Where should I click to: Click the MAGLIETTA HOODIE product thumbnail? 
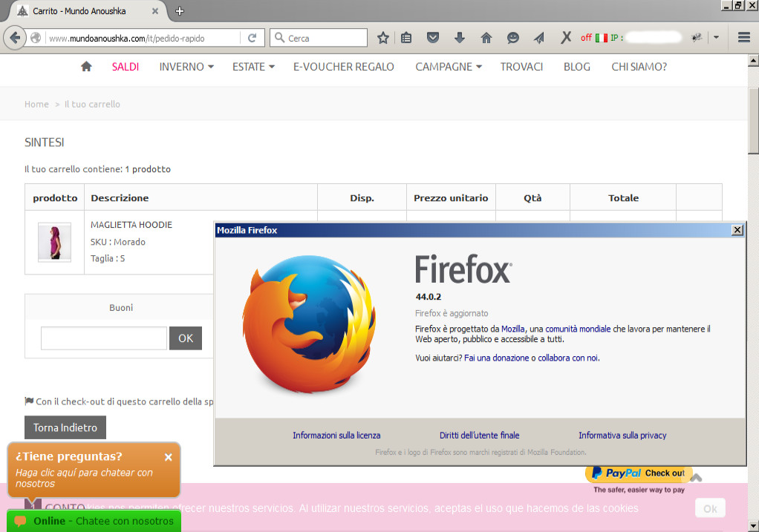click(x=55, y=243)
